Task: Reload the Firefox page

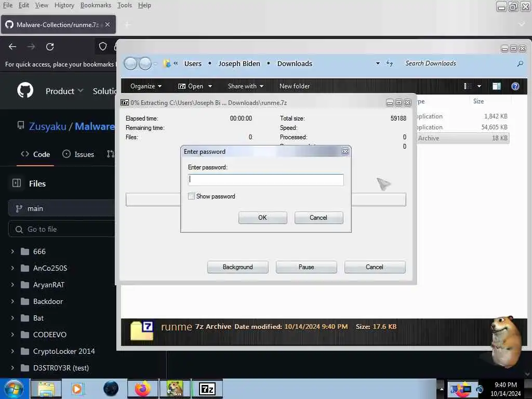Action: [x=50, y=46]
